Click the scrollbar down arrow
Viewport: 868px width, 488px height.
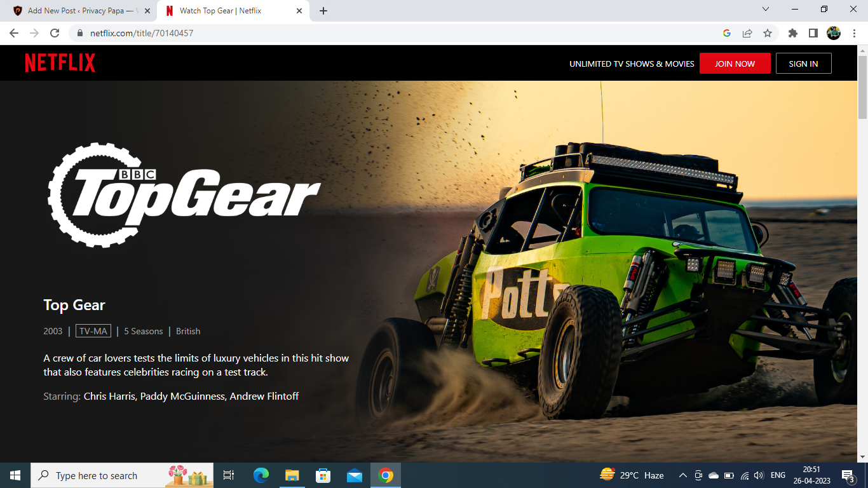click(x=862, y=457)
